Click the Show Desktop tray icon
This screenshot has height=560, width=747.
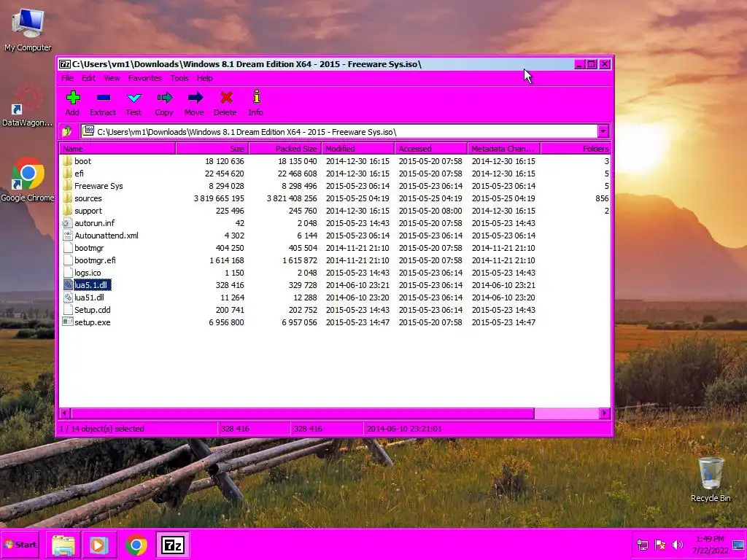738,544
